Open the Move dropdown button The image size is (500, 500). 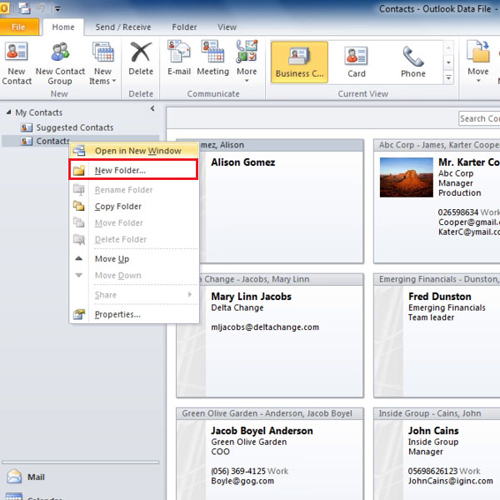(x=478, y=62)
